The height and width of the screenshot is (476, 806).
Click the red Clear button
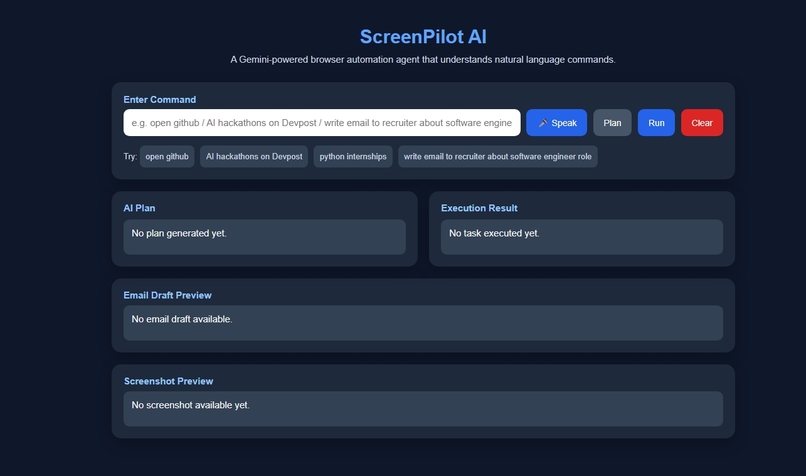click(x=702, y=123)
